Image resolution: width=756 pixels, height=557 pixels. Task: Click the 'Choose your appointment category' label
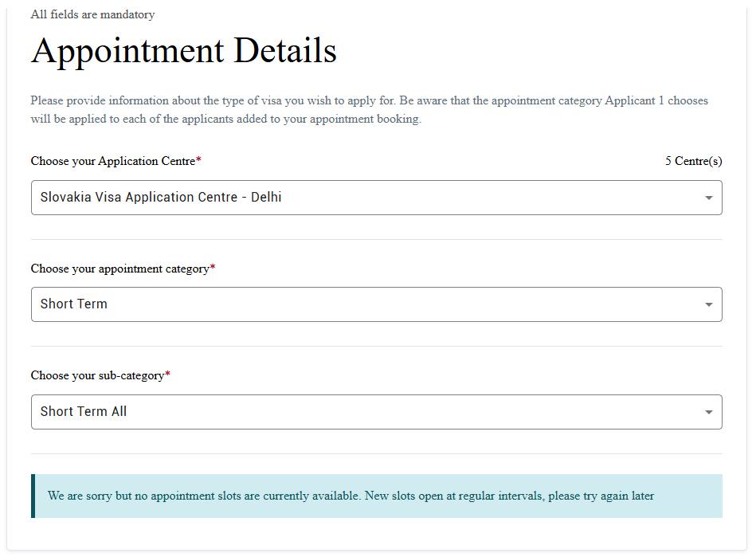[x=120, y=269]
